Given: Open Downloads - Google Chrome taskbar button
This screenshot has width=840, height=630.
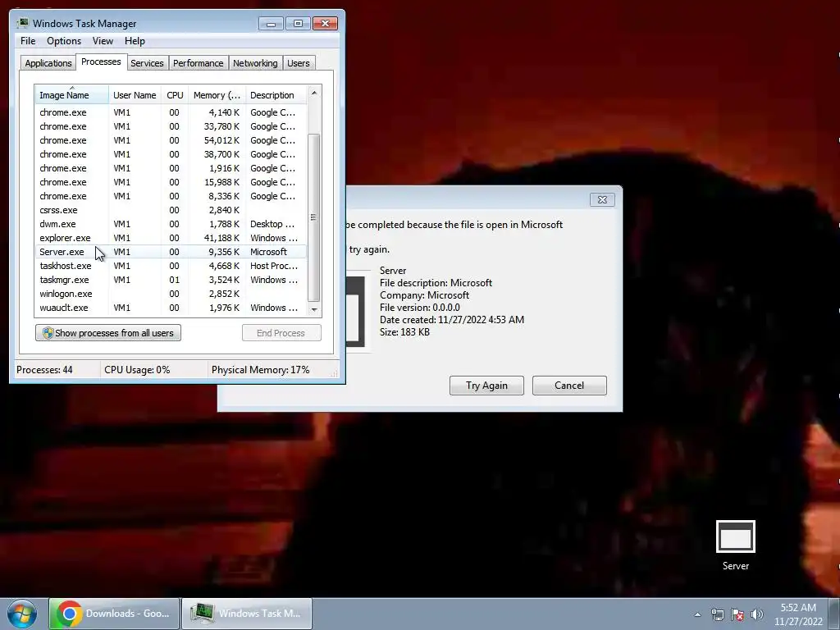Looking at the screenshot, I should tap(114, 614).
